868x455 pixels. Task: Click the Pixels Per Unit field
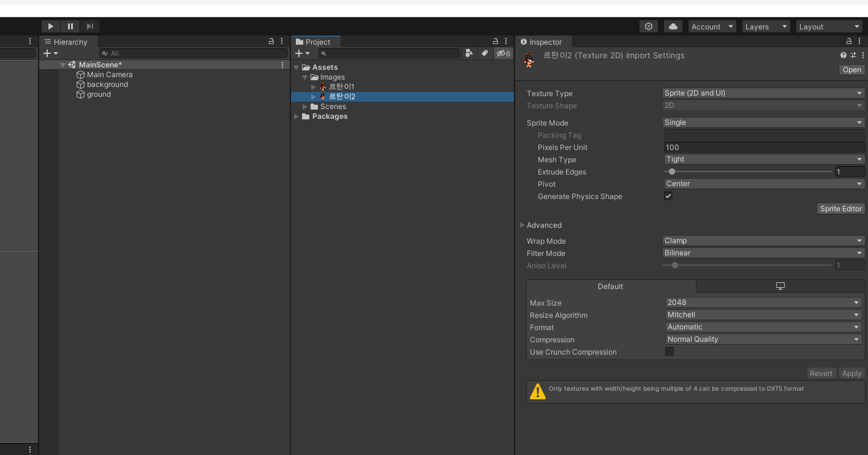pos(764,147)
